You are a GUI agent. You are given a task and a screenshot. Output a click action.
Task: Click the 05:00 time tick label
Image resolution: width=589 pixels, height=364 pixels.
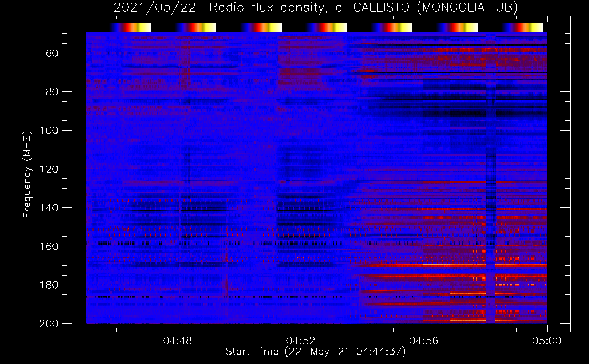tap(547, 341)
